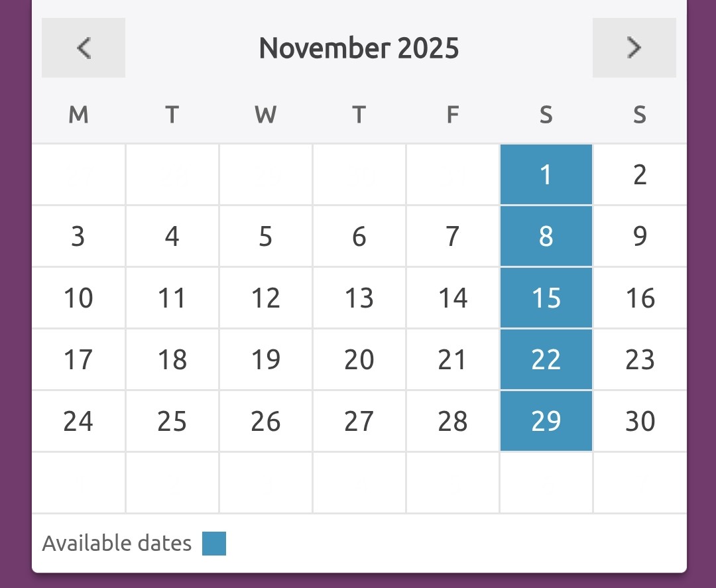Screen dimensions: 716x588
Task: Pick available Saturday November 8
Action: tap(546, 237)
